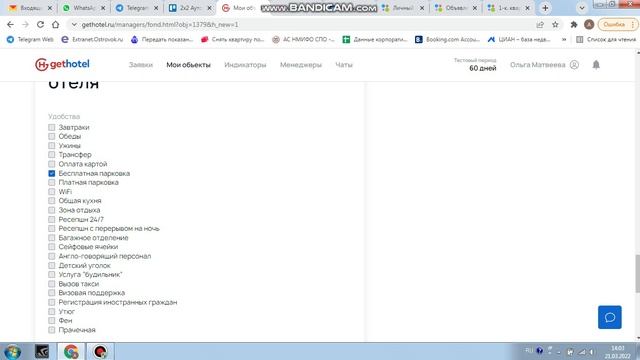Uncheck Бесплатная парковка
Image resolution: width=640 pixels, height=360 pixels.
[51, 173]
